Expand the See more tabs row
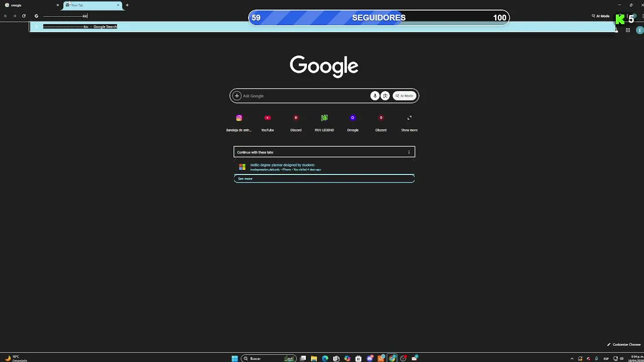This screenshot has width=644, height=362. point(324,178)
